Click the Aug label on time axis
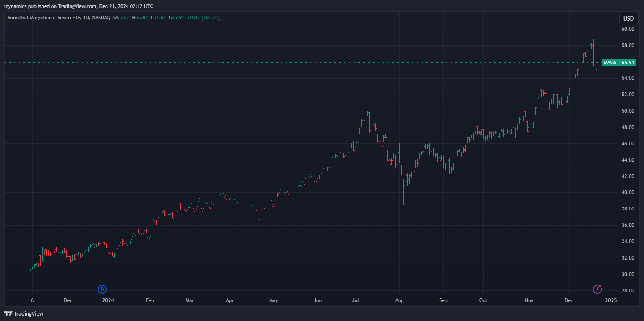This screenshot has height=321, width=644. point(399,300)
